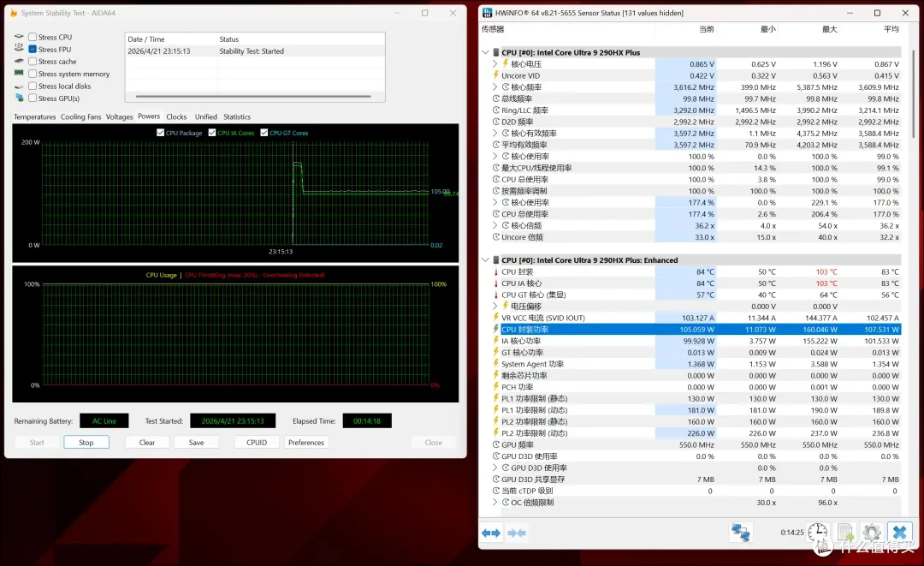Click the lightning icon next to Uncore VID
924x566 pixels.
495,75
